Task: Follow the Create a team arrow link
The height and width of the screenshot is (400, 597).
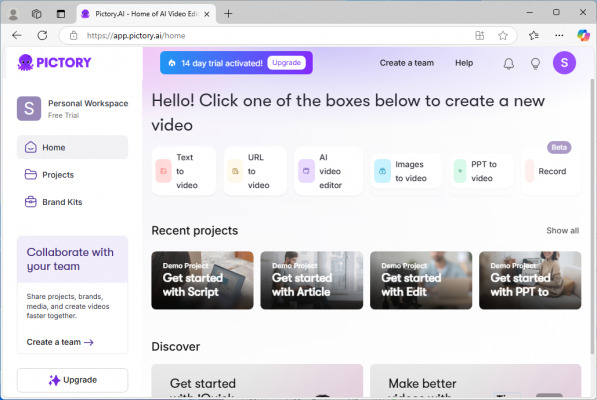Action: tap(60, 342)
